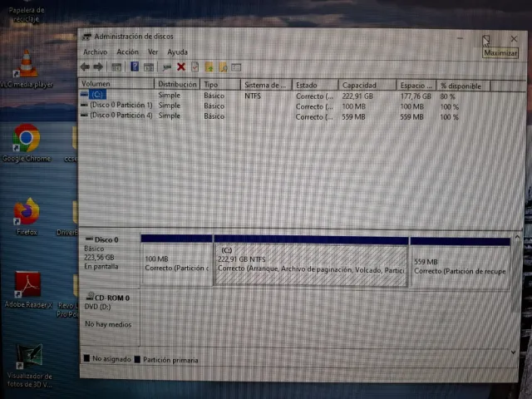
Task: Open Google Chrome desktop shortcut
Action: pyautogui.click(x=27, y=143)
